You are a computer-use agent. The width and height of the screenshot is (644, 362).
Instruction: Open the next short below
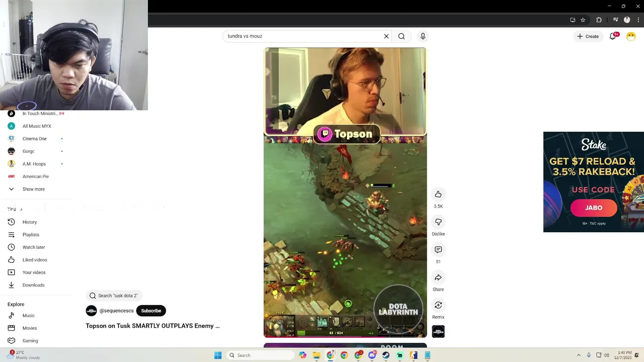345,345
